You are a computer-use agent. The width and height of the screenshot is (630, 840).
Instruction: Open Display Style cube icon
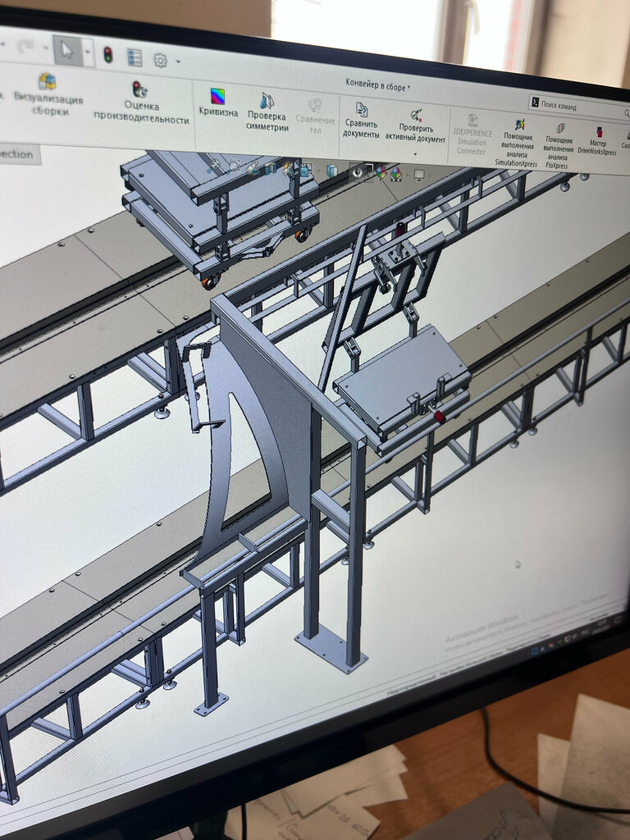point(332,171)
